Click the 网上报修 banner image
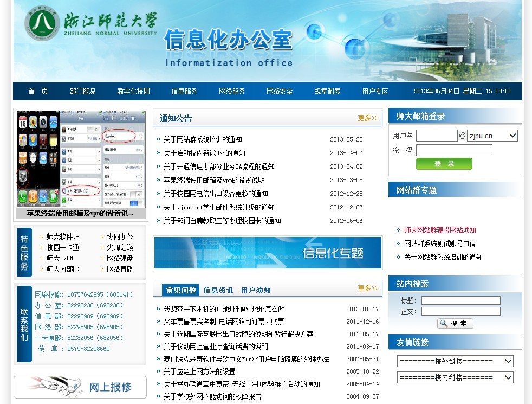Image resolution: width=532 pixels, height=404 pixels. coord(80,387)
